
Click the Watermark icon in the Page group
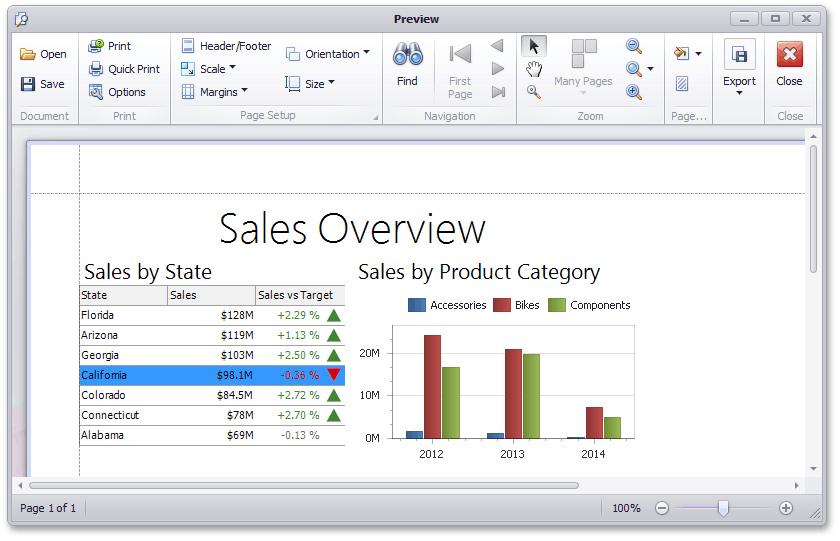tap(682, 84)
